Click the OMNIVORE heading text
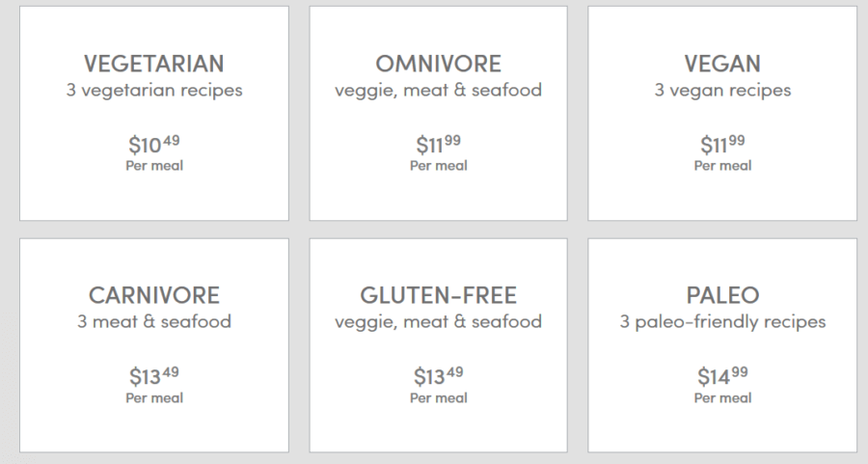The width and height of the screenshot is (868, 464). pyautogui.click(x=439, y=64)
